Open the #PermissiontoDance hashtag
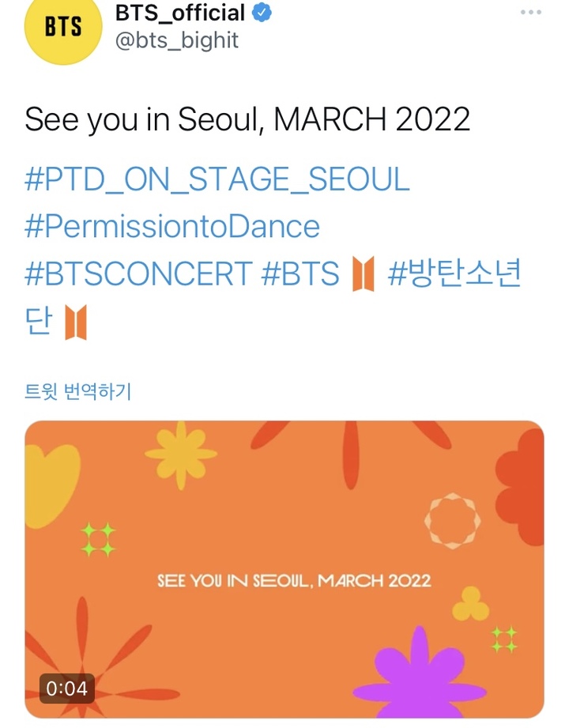 click(174, 227)
